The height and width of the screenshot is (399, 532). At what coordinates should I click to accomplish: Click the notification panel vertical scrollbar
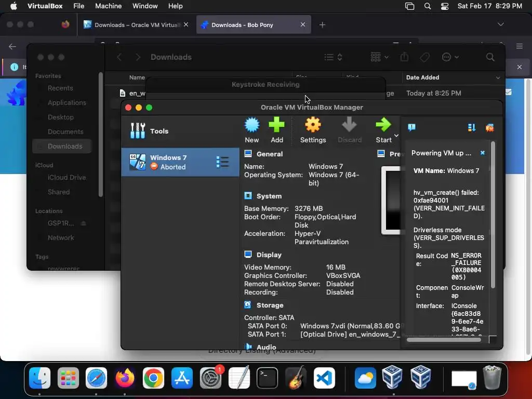tap(493, 216)
